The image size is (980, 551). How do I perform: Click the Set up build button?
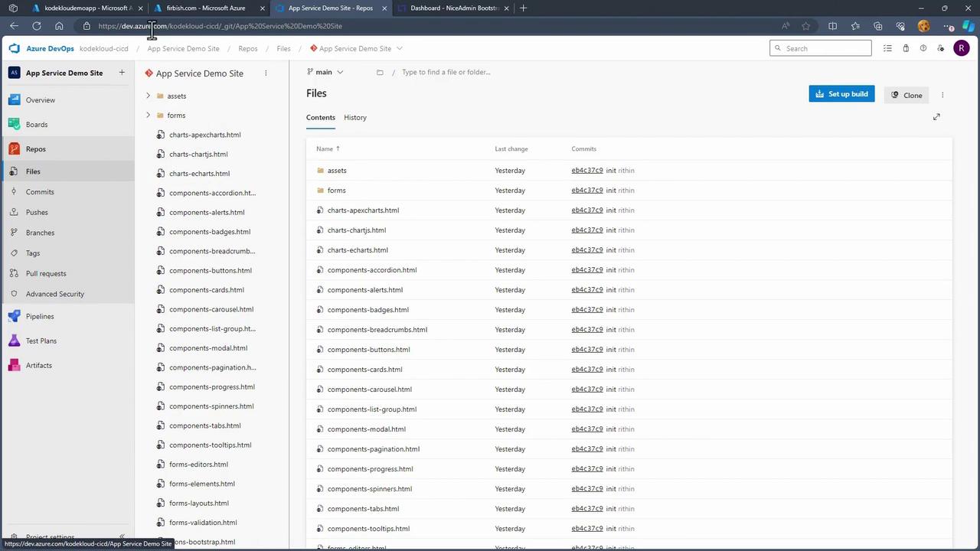tap(841, 94)
